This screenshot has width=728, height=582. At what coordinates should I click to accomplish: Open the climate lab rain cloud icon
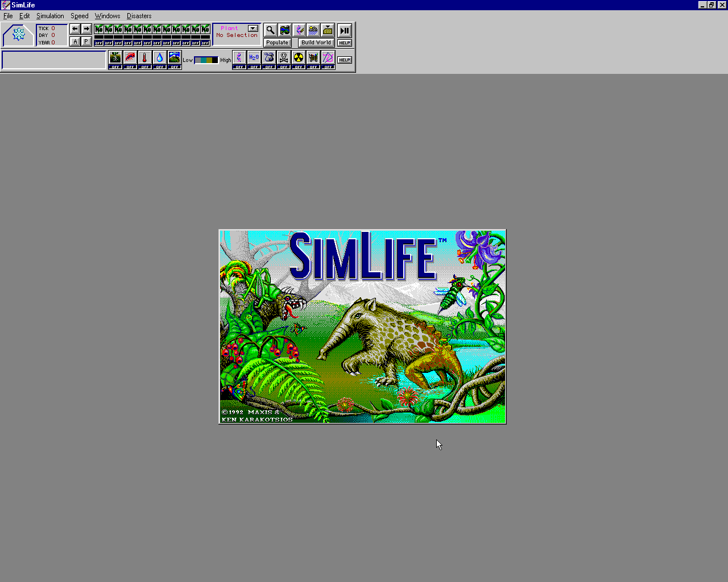pyautogui.click(x=313, y=30)
